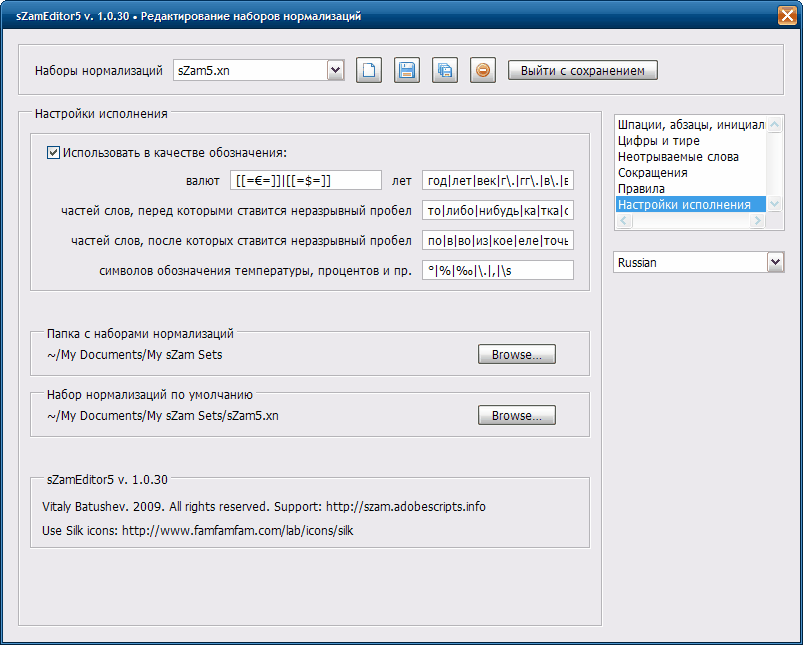This screenshot has height=645, width=803.
Task: Select 'Настройки исполнения' highlighted item
Action: 691,204
